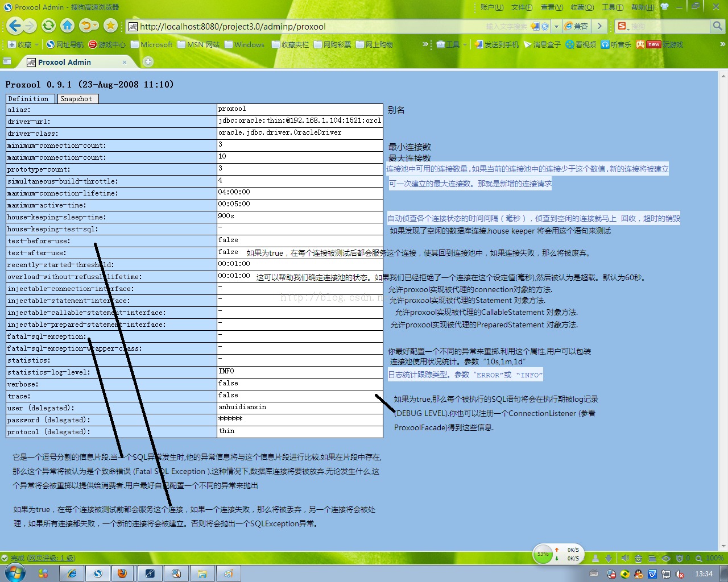Viewport: 728px width, 582px height.
Task: Open Sogou browser from the taskbar
Action: pos(98,573)
